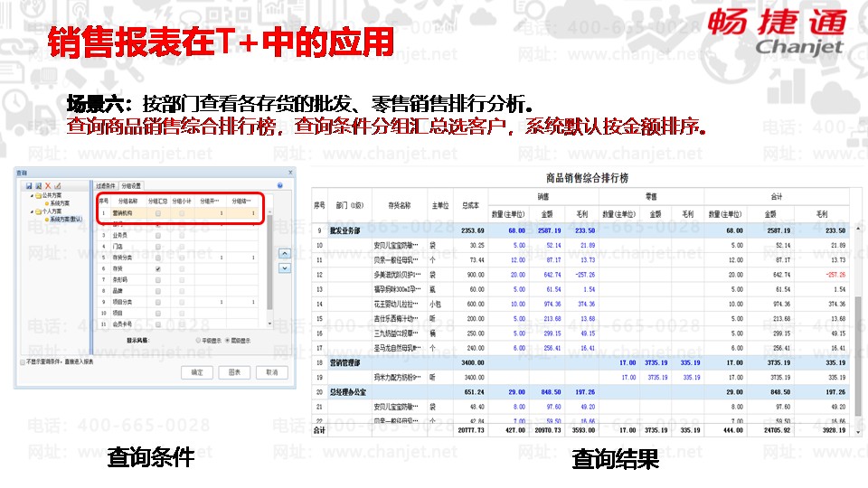Select the 会员卡号 grouping row name
The image size is (868, 488).
[x=122, y=324]
